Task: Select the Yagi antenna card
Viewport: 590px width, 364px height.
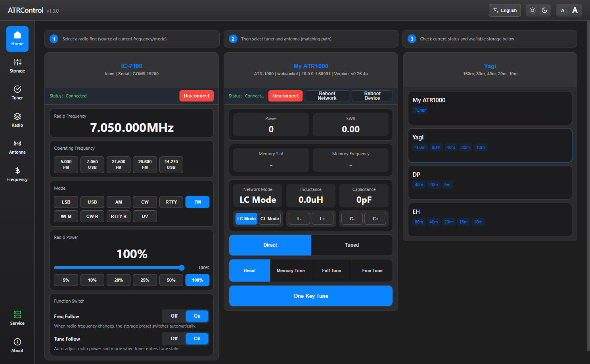Action: tap(490, 145)
